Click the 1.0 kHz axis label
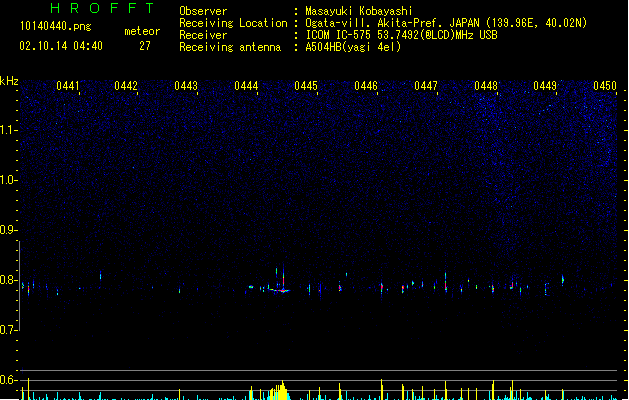 [8, 180]
